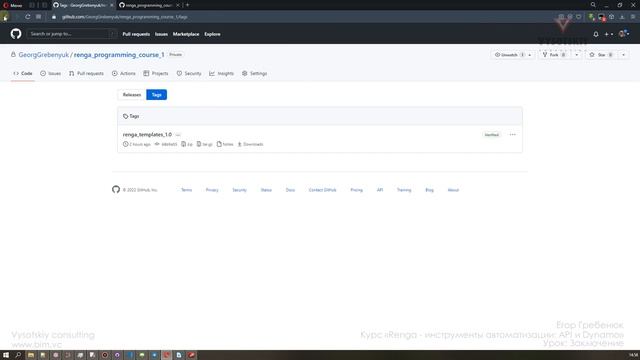
Task: Click the Verified badge on the tag
Action: [491, 135]
